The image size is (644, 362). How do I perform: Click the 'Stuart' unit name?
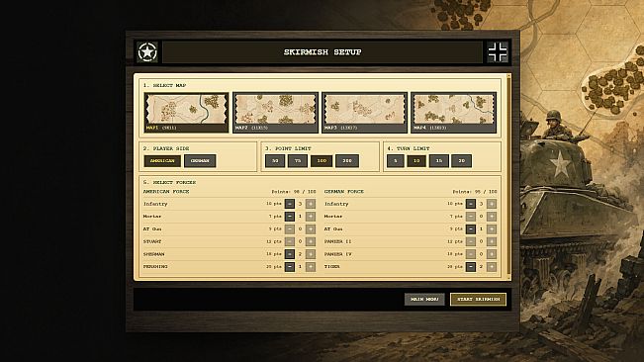pos(152,241)
